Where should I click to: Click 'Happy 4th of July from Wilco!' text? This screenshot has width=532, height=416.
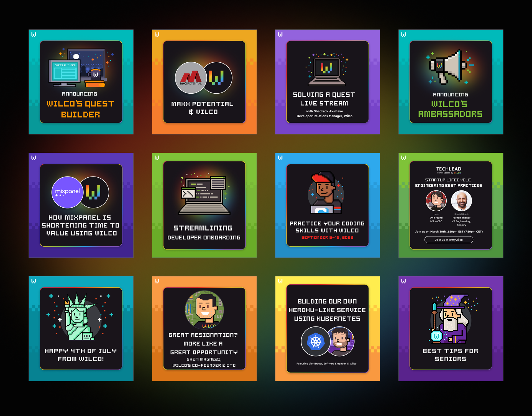(81, 355)
